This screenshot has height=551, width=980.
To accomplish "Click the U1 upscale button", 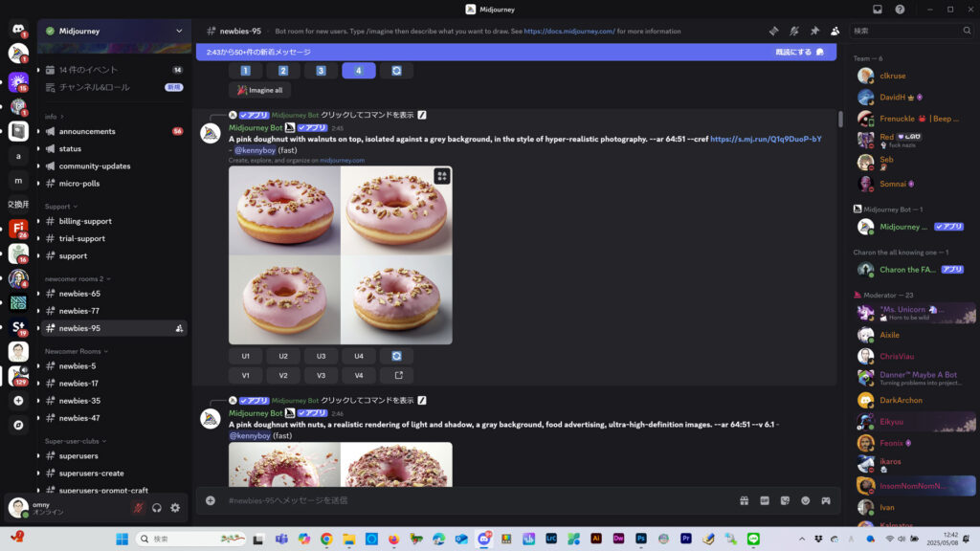I will point(246,356).
